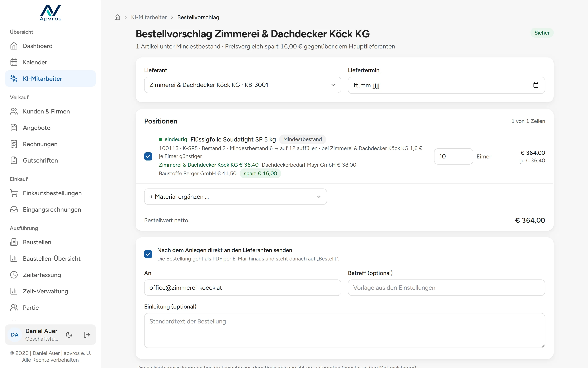The height and width of the screenshot is (368, 588).
Task: Open the Lieferant dropdown
Action: tap(243, 85)
